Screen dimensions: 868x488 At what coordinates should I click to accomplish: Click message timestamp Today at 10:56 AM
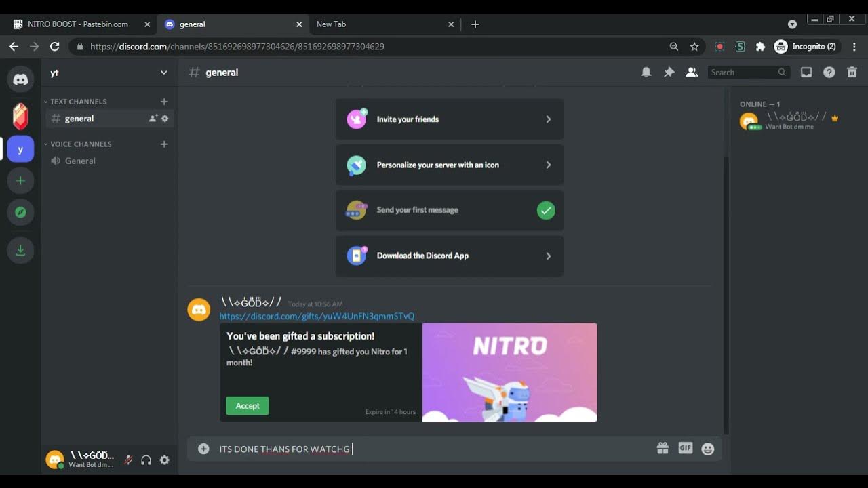[315, 304]
